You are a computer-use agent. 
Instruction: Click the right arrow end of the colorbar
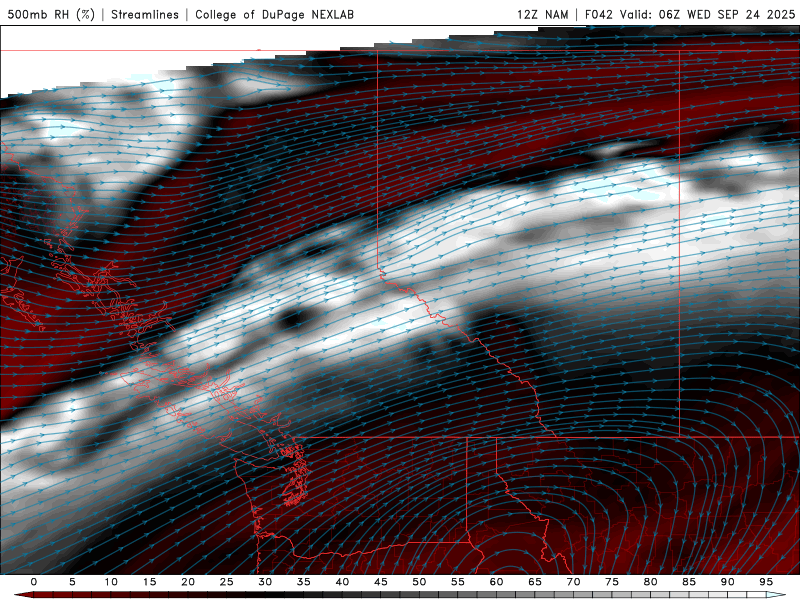click(777, 595)
